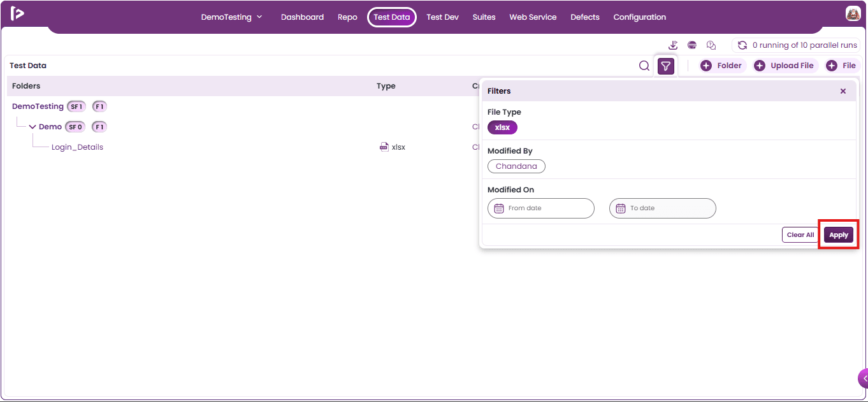Open the From date picker
The image size is (868, 402).
point(541,208)
